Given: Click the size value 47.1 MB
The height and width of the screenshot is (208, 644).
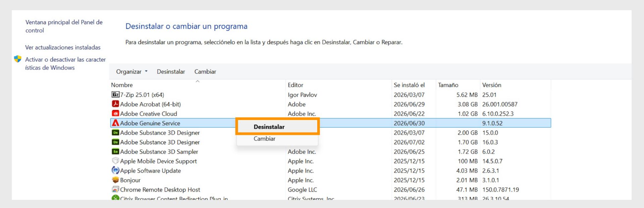Looking at the screenshot, I should (x=467, y=189).
